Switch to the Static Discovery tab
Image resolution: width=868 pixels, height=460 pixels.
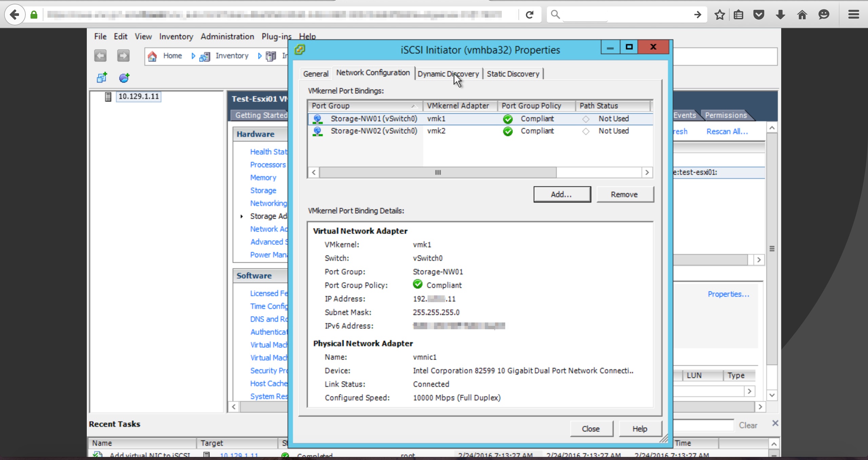pos(513,74)
